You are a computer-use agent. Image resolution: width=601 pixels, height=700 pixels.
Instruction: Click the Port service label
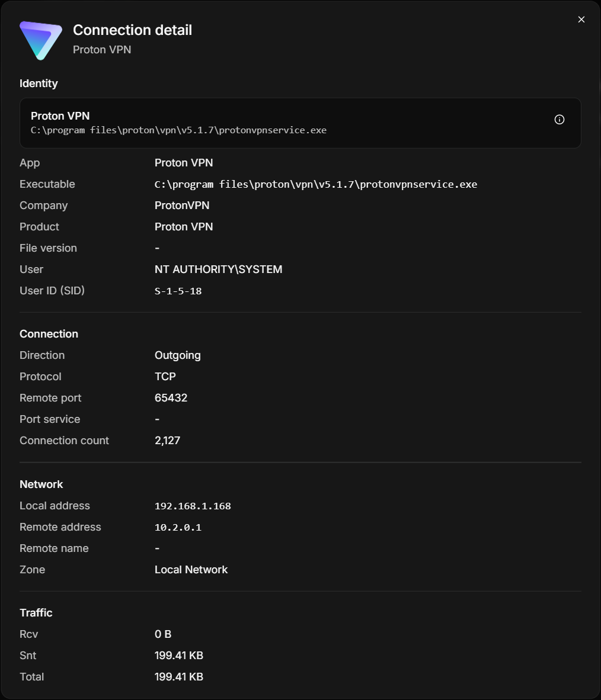click(50, 419)
